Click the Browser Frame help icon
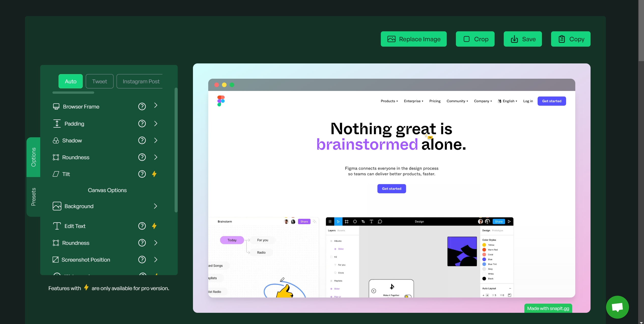This screenshot has height=324, width=644. click(142, 107)
